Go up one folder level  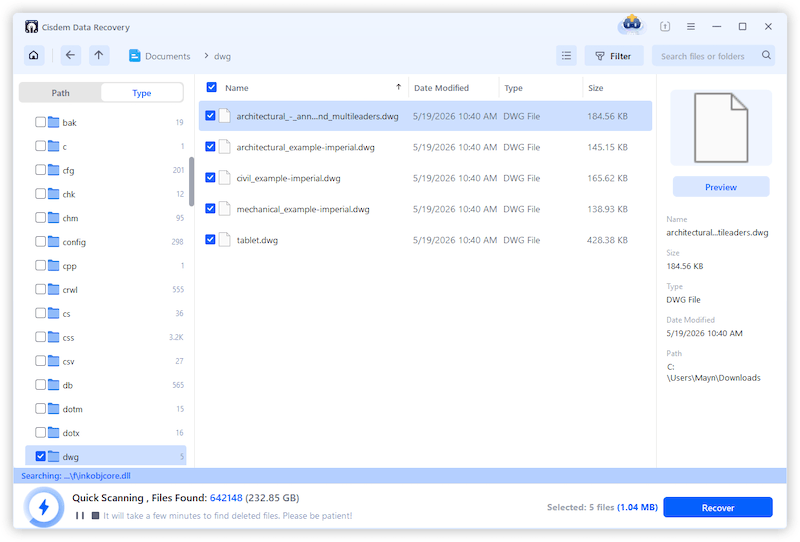click(99, 55)
